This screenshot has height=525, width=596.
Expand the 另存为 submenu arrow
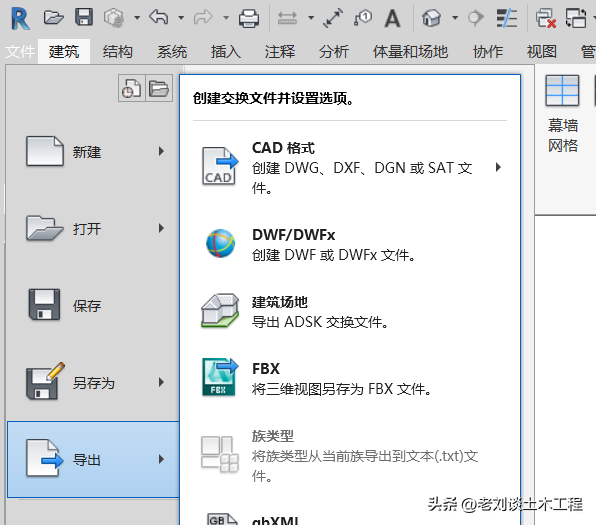161,382
